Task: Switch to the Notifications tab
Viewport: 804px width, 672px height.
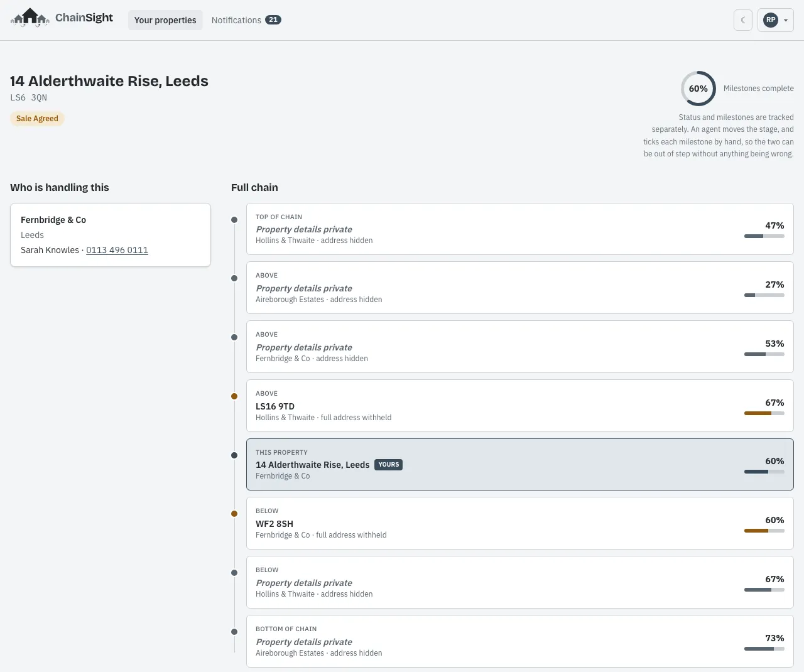Action: [246, 20]
